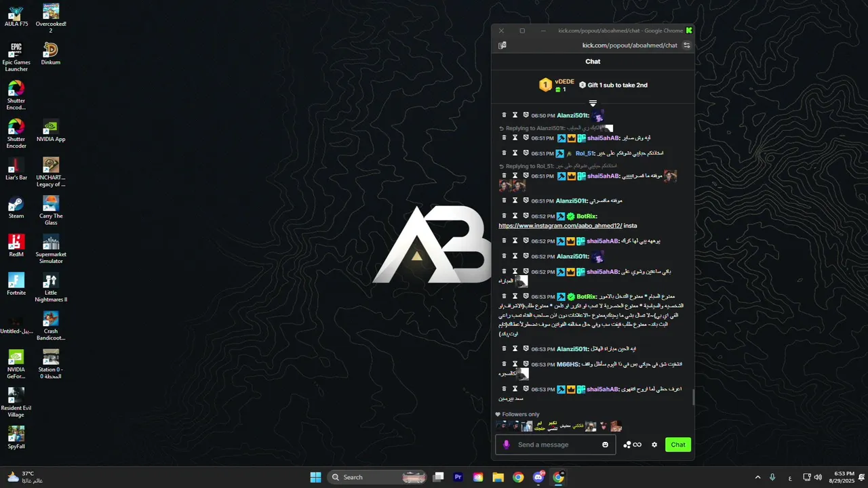Open the 37°C weather widget on the taskbar

tap(25, 477)
